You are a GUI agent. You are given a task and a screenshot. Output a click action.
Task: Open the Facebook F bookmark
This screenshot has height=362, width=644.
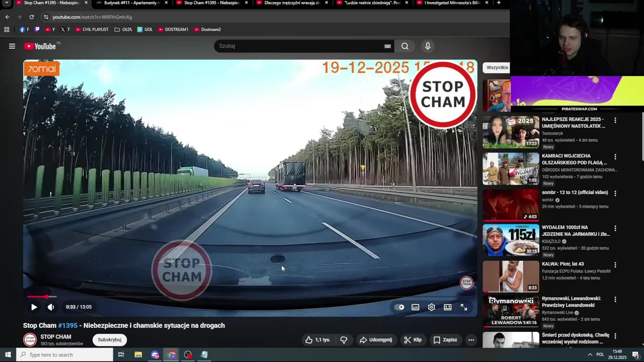click(x=24, y=30)
